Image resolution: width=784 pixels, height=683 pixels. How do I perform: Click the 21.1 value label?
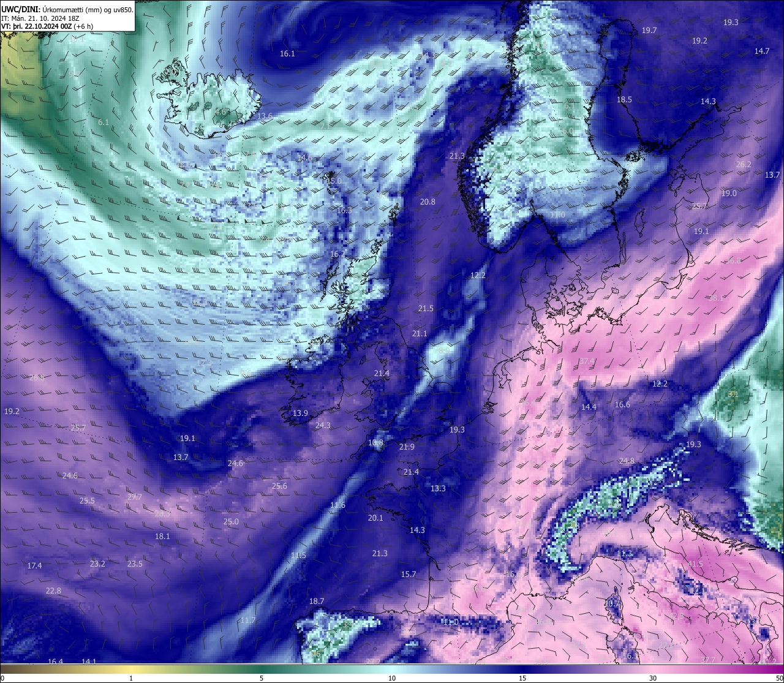coord(420,333)
